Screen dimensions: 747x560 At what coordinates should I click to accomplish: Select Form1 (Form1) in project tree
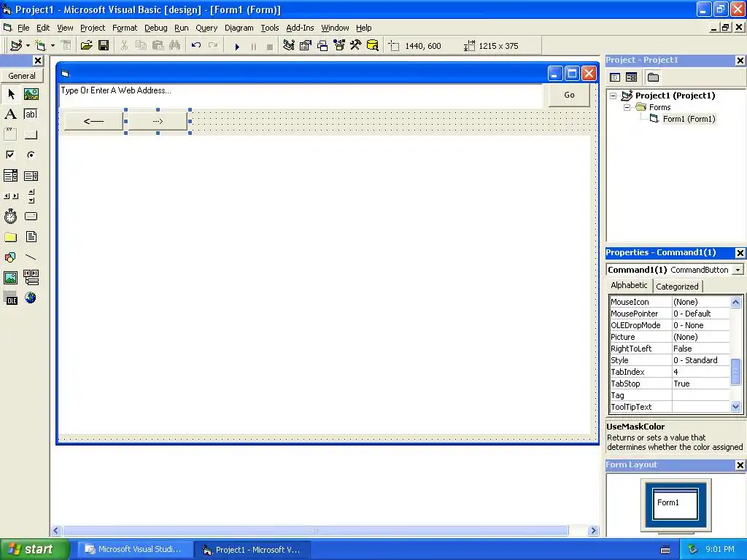tap(689, 119)
